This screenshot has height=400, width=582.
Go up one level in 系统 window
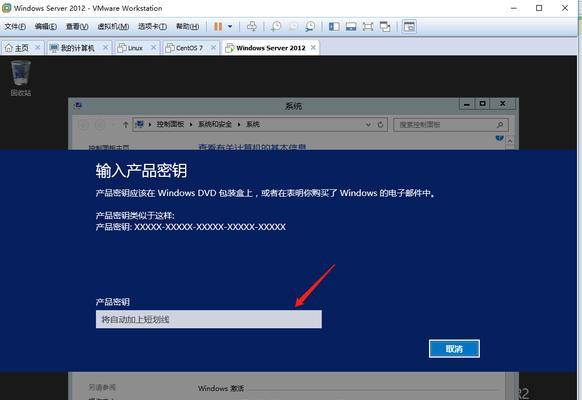[125, 125]
